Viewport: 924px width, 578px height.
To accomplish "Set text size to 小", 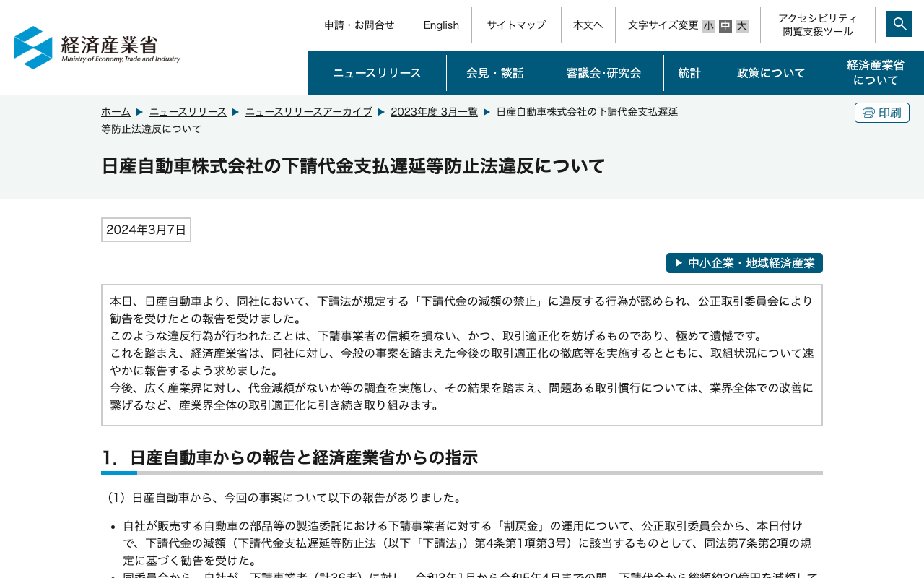I will point(708,26).
